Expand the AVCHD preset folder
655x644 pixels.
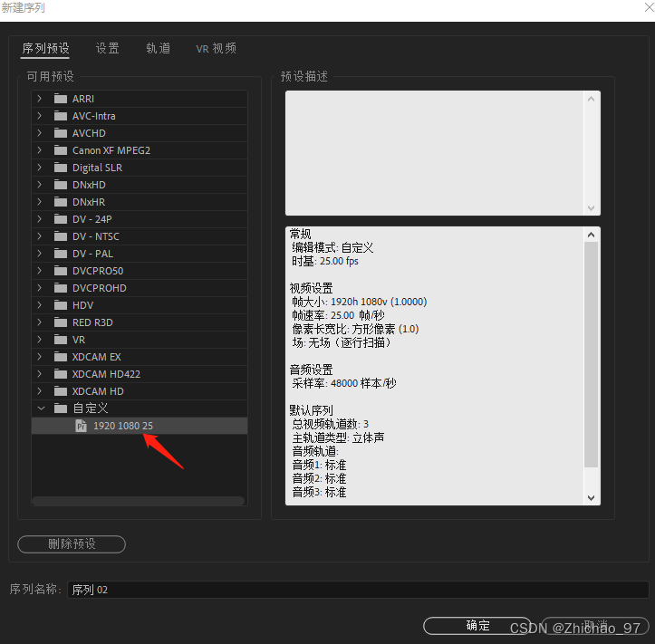click(39, 133)
